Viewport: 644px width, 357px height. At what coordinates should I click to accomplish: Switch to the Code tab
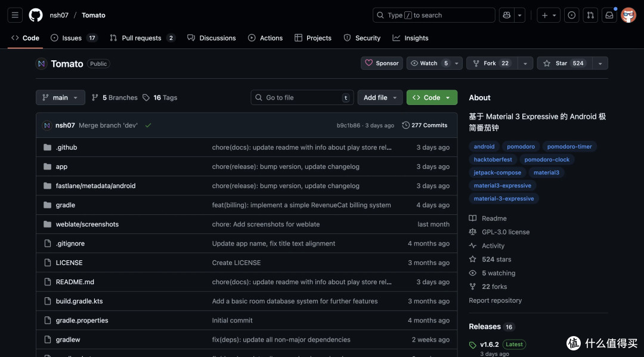(x=26, y=38)
